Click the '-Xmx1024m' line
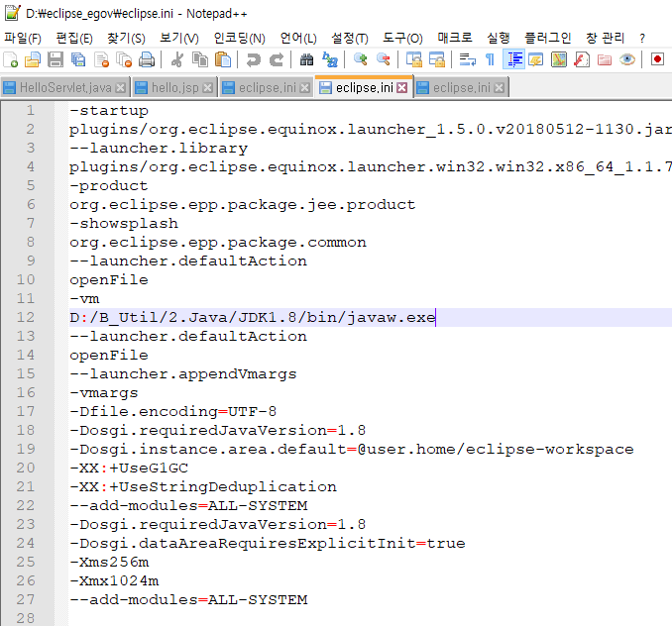 click(x=114, y=581)
